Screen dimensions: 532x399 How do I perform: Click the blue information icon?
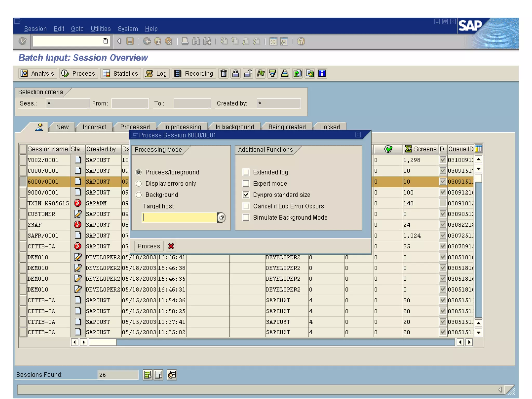tap(322, 74)
